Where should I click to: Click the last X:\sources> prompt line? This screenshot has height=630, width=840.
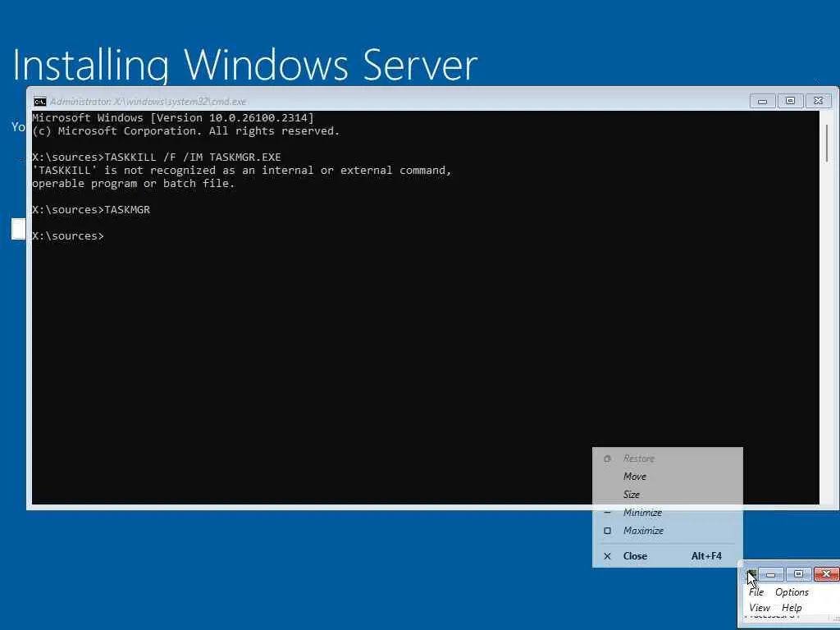[68, 235]
